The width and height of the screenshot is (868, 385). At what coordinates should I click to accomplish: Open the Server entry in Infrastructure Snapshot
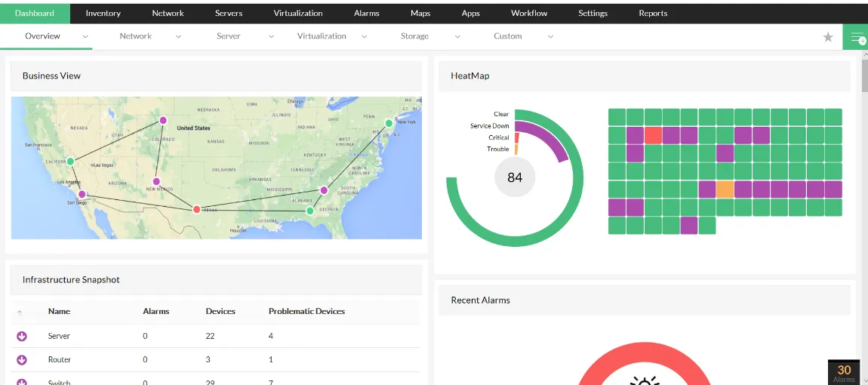click(x=59, y=336)
